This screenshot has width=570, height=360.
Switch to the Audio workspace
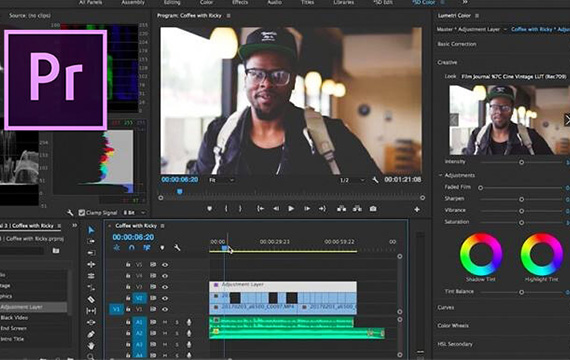274,3
